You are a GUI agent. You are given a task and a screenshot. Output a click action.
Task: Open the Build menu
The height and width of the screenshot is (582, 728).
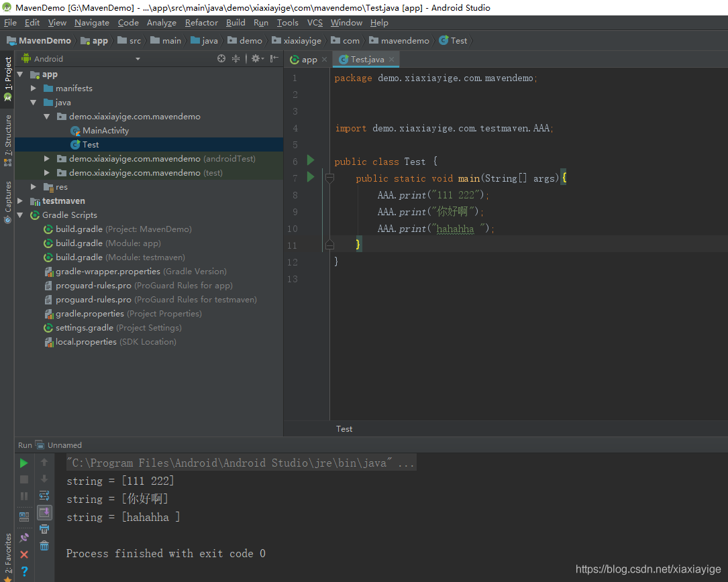click(x=236, y=23)
